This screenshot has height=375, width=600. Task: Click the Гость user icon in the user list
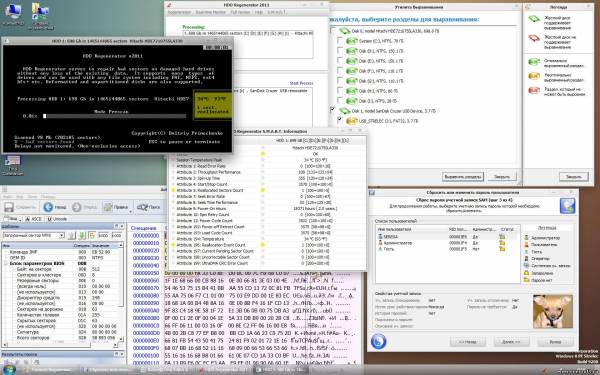(x=380, y=249)
